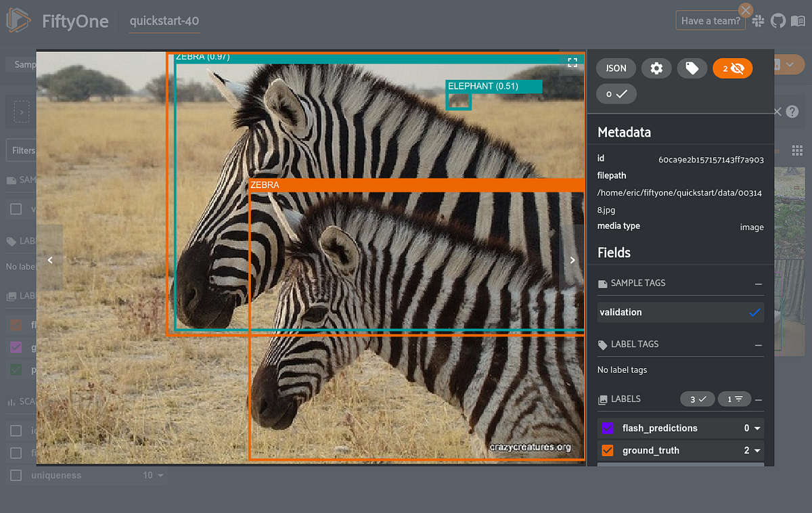Open the quickstart-40 dataset tab
Screen dimensions: 812x513
164,21
